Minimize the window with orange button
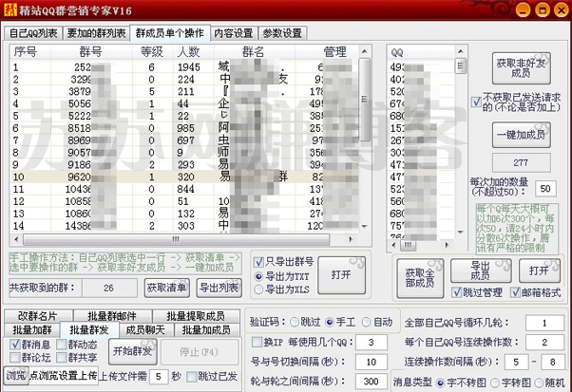Viewport: 572px width, 392px height. (x=524, y=10)
